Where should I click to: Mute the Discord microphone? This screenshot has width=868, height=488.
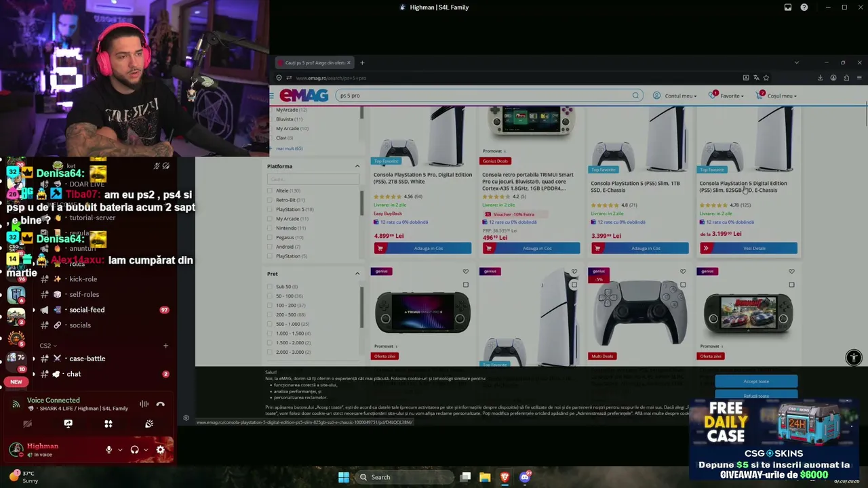click(108, 449)
